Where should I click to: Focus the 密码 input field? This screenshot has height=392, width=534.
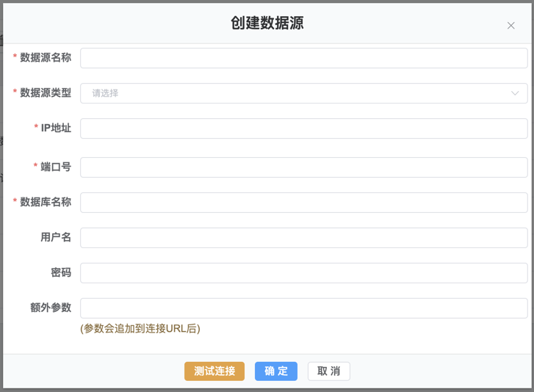click(x=303, y=273)
